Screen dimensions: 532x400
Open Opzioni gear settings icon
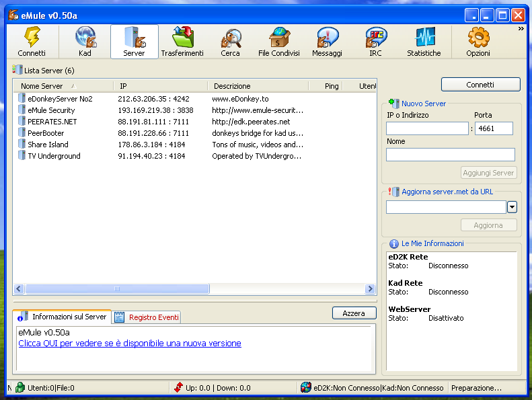pyautogui.click(x=478, y=42)
